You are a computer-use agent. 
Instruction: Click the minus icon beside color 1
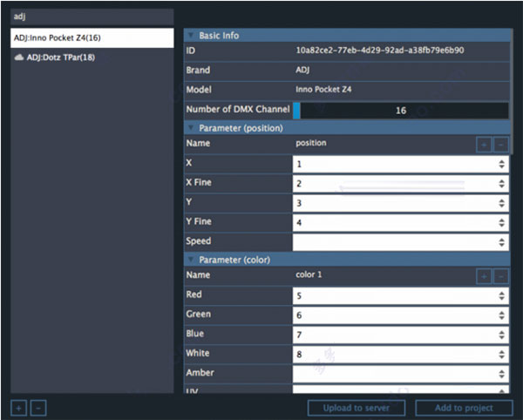click(x=500, y=276)
